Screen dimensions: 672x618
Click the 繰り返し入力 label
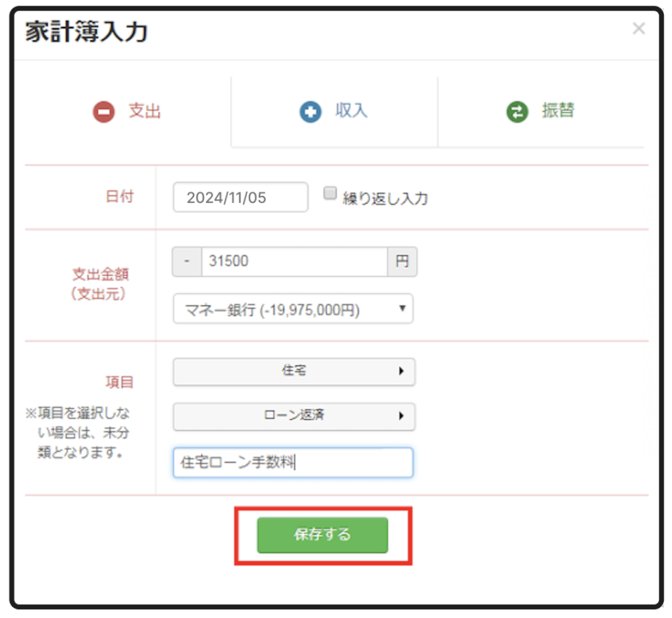[x=385, y=198]
